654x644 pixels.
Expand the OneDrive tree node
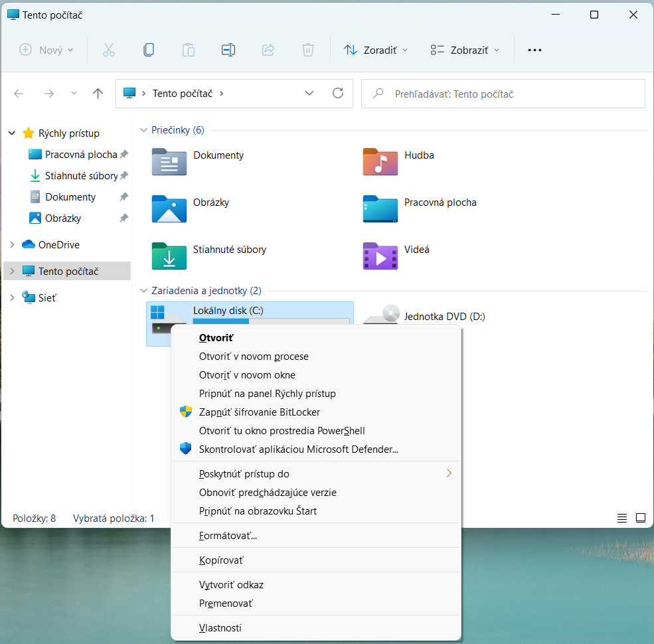coord(12,245)
